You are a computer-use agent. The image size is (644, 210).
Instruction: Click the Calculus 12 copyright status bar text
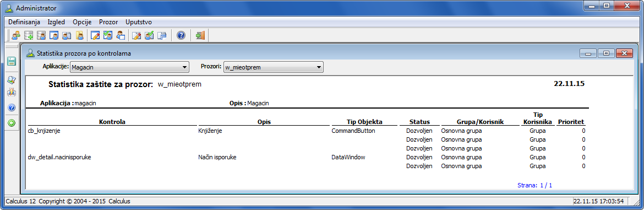pos(68,201)
